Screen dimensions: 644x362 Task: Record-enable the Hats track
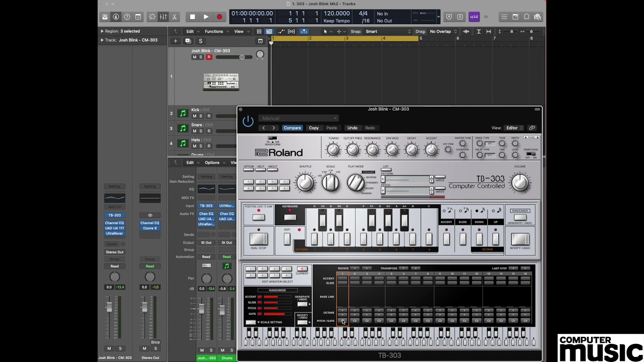coord(209,146)
